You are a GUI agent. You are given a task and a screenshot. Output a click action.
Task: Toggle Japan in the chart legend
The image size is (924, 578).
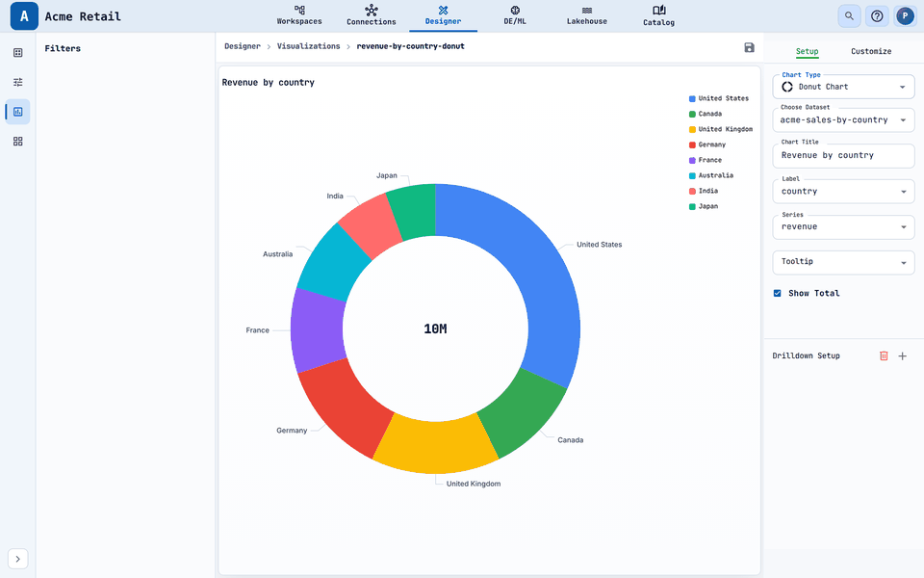704,206
